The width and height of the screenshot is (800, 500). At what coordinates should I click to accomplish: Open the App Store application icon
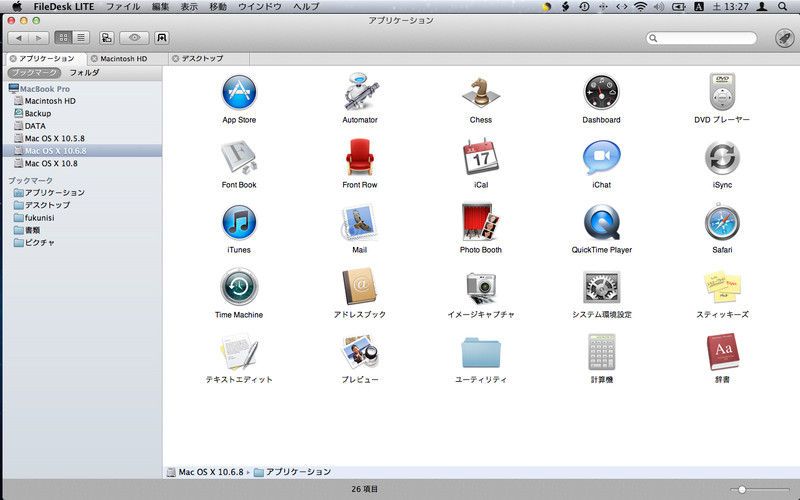coord(239,93)
